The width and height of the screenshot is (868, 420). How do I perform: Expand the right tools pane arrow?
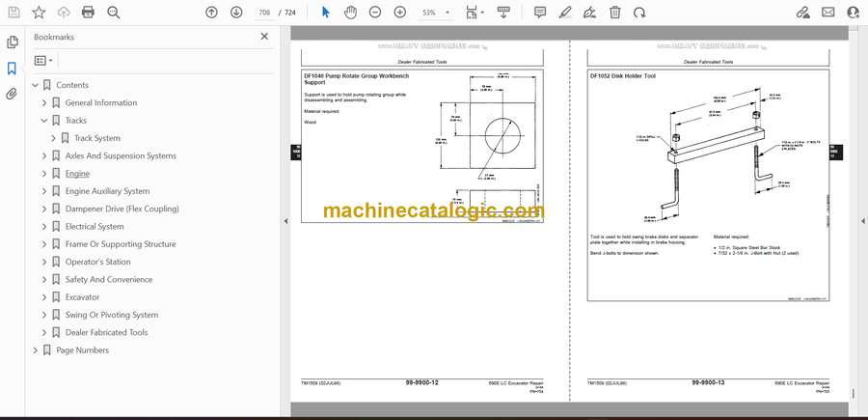coord(862,221)
